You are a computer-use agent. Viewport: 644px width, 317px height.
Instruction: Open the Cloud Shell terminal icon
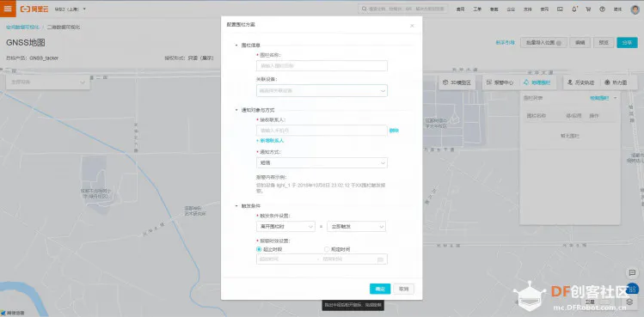(560, 9)
